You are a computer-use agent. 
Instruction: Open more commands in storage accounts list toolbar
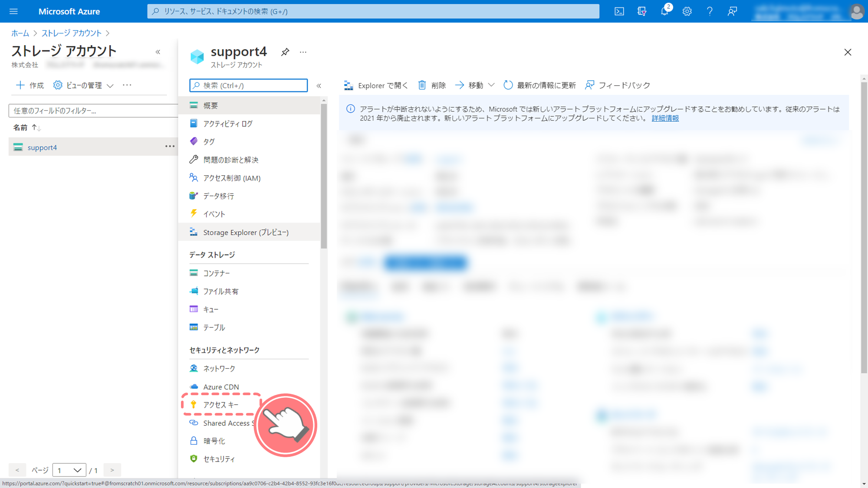tap(127, 85)
